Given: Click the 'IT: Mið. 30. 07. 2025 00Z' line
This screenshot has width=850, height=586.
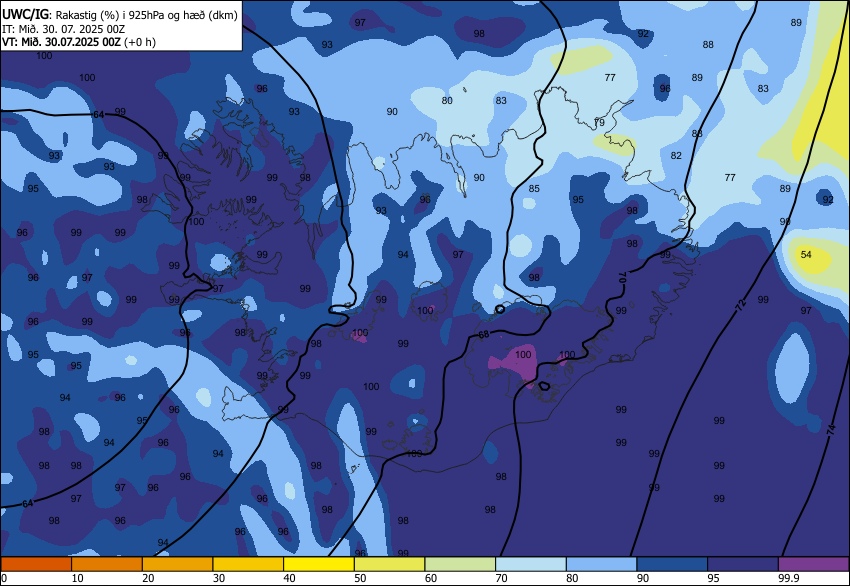Looking at the screenshot, I should (63, 29).
